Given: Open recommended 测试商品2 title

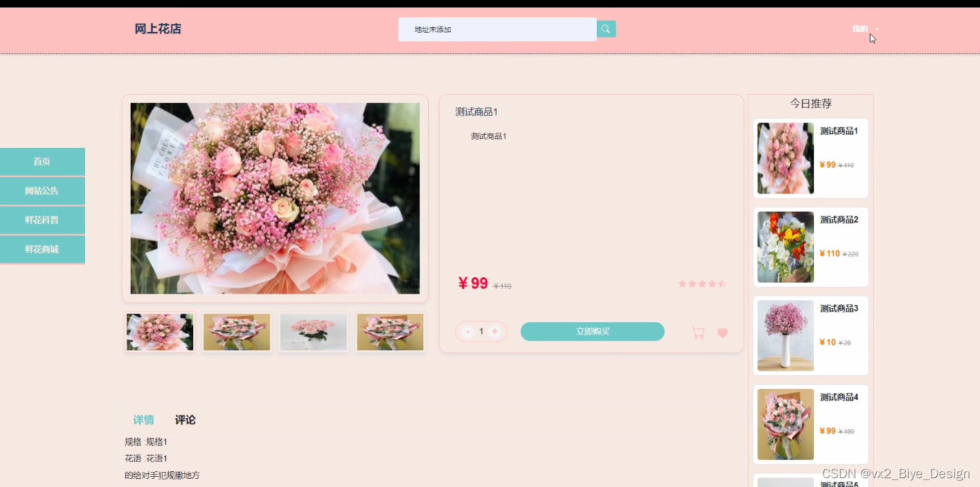Looking at the screenshot, I should (839, 220).
